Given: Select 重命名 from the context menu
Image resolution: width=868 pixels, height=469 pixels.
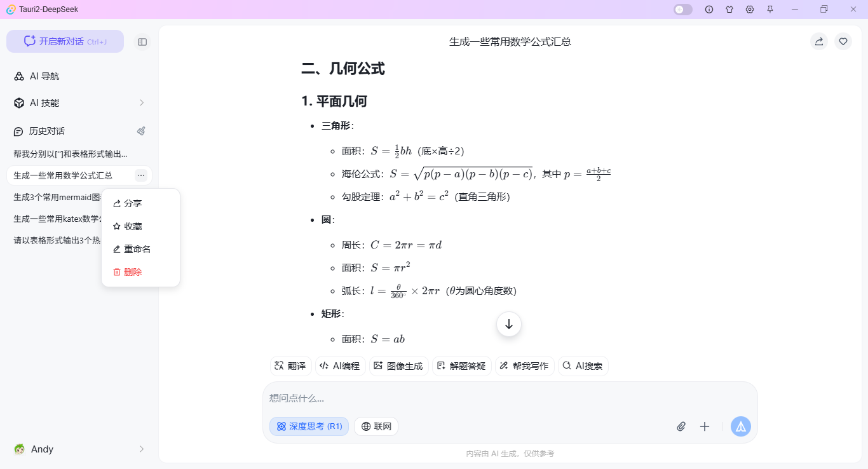Looking at the screenshot, I should [x=137, y=249].
